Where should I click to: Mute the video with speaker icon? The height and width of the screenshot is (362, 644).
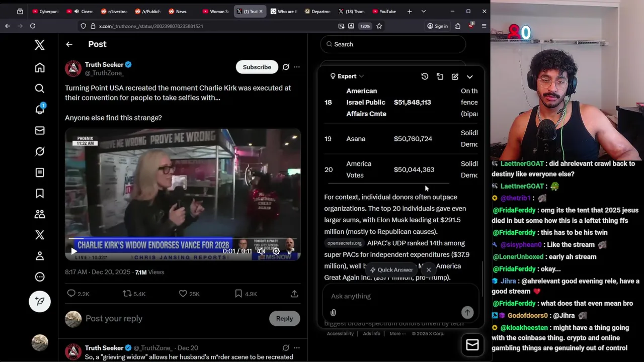(261, 251)
